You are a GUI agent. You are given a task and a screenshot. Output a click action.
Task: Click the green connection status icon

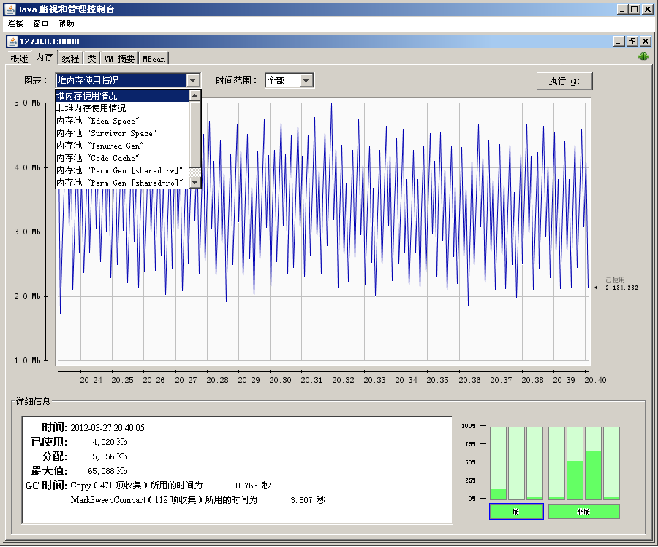[643, 56]
